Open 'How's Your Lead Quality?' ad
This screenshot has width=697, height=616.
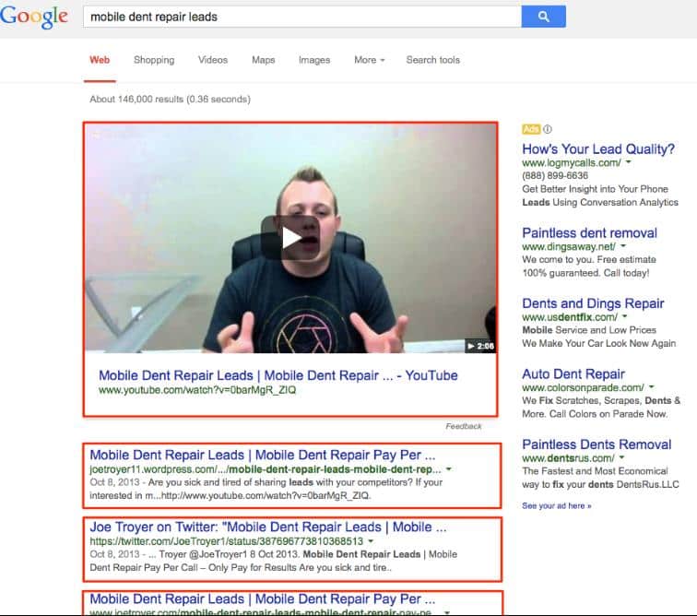tap(598, 149)
